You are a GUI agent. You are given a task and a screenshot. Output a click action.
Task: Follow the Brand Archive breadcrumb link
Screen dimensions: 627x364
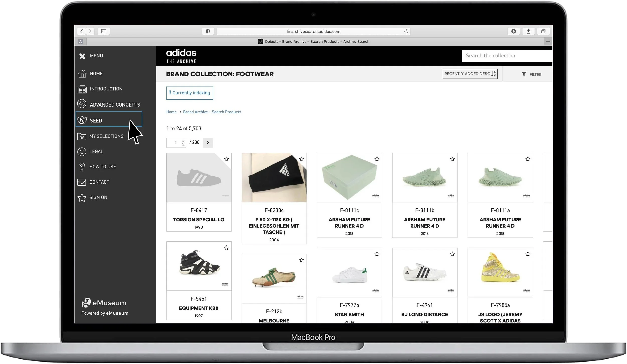pos(212,112)
